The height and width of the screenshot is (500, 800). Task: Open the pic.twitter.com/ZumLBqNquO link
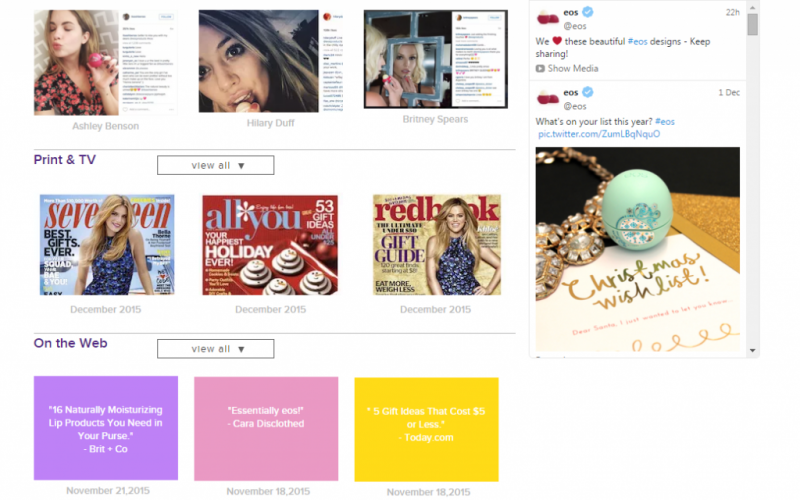599,134
